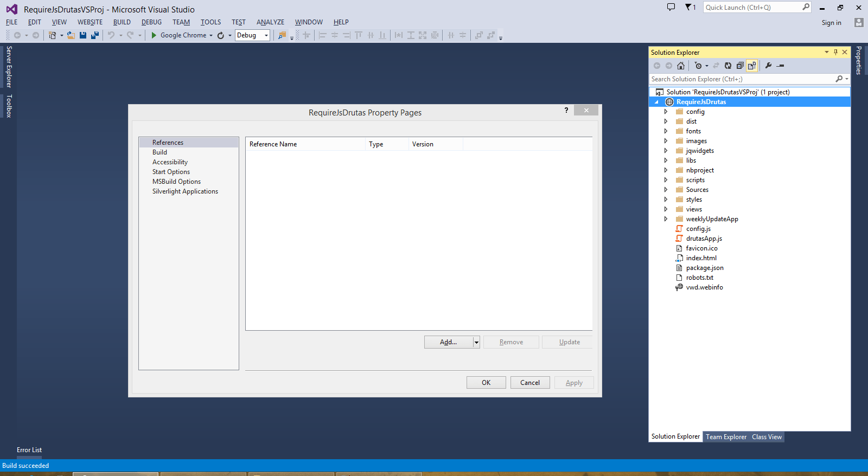Switch to Class View tab
The height and width of the screenshot is (476, 868).
pyautogui.click(x=767, y=437)
